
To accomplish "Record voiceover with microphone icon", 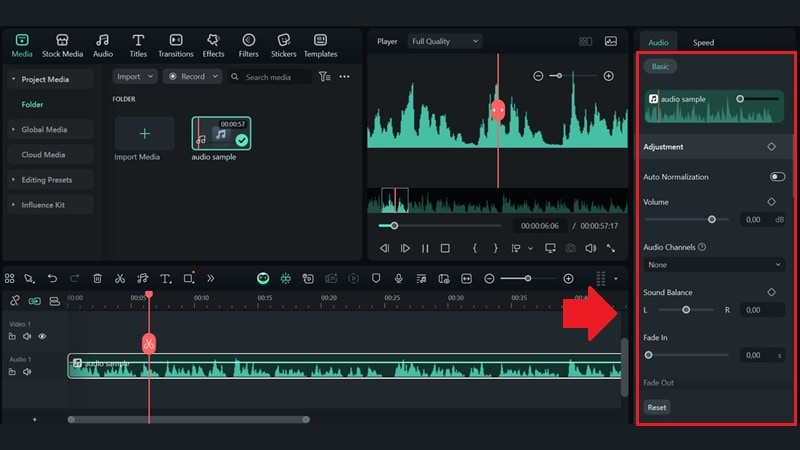I will pos(398,279).
